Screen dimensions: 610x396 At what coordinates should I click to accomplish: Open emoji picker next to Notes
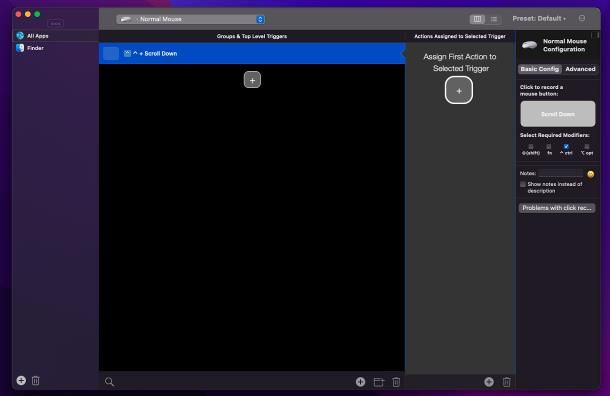pyautogui.click(x=591, y=174)
